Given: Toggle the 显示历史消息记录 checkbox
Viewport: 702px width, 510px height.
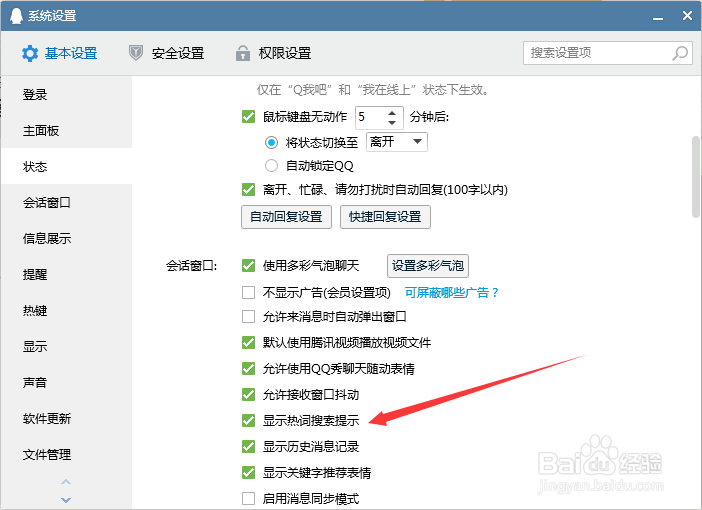Looking at the screenshot, I should (248, 446).
